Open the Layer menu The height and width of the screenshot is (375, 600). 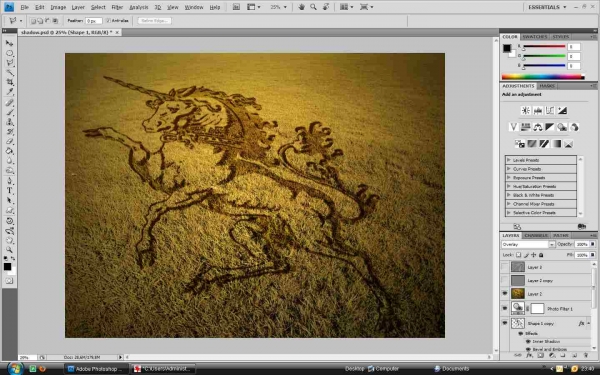(78, 7)
